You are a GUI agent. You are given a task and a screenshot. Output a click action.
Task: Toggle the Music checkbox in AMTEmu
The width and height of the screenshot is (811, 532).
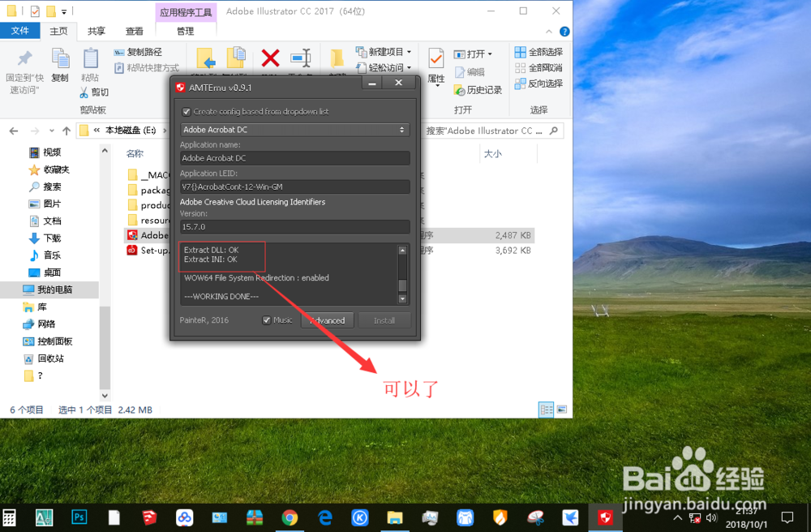pyautogui.click(x=266, y=320)
